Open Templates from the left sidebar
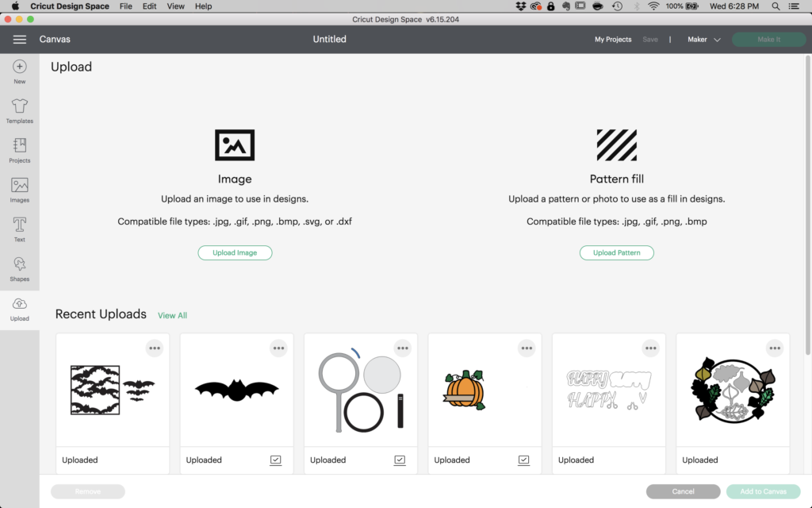812x508 pixels. (20, 111)
